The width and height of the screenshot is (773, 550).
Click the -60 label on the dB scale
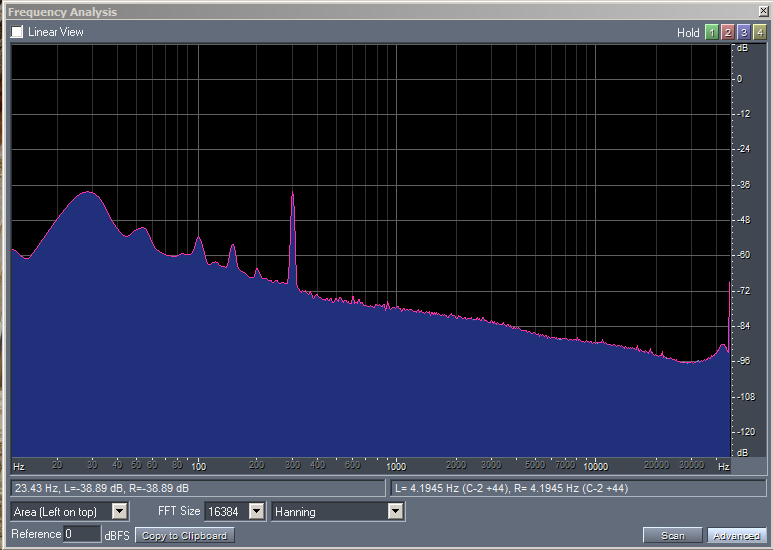pyautogui.click(x=742, y=255)
